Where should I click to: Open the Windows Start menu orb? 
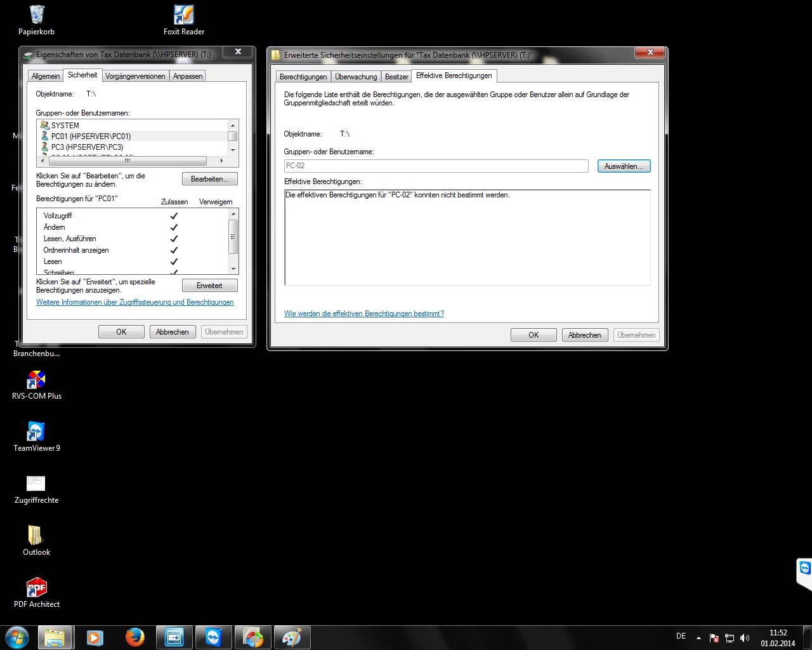[16, 637]
